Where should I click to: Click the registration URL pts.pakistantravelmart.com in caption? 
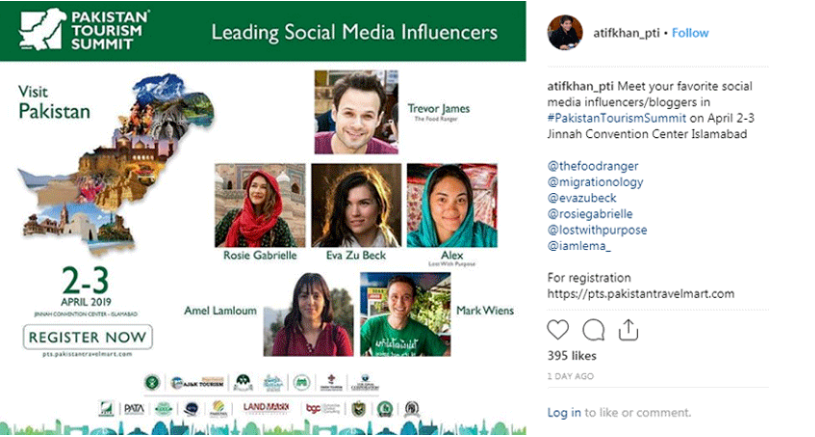(640, 294)
